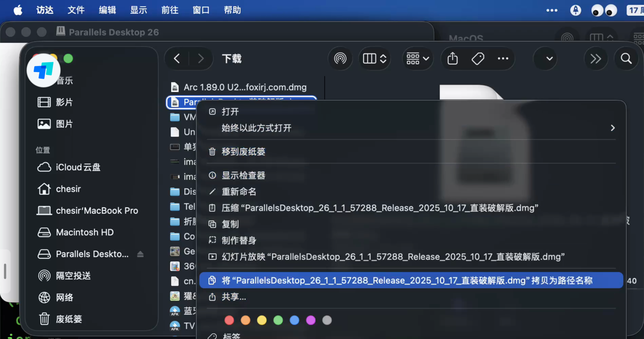Open Macintosh HD from sidebar
Viewport: 644px width, 339px height.
(x=84, y=232)
